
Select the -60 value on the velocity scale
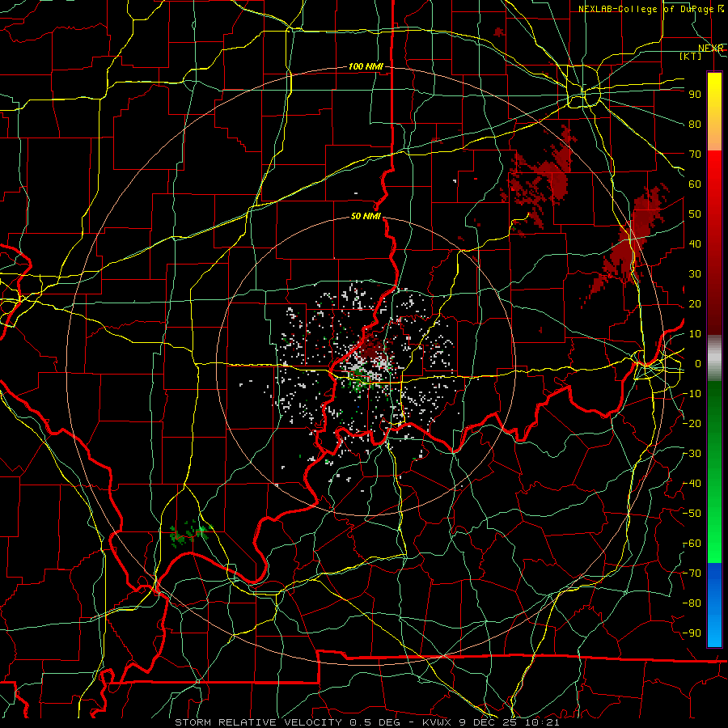click(x=692, y=544)
